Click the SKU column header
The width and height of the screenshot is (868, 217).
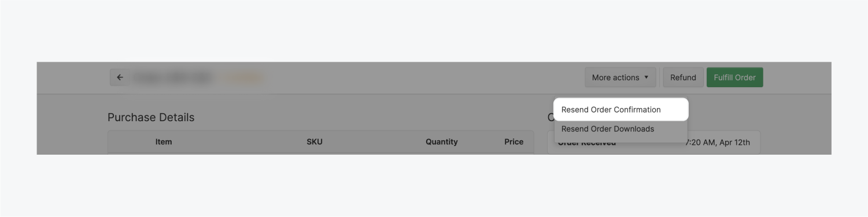point(315,141)
